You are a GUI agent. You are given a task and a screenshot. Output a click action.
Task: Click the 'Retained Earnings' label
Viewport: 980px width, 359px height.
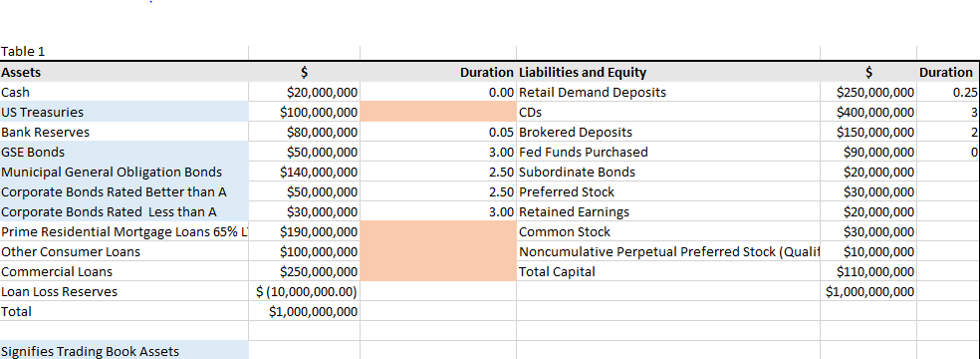(x=667, y=212)
